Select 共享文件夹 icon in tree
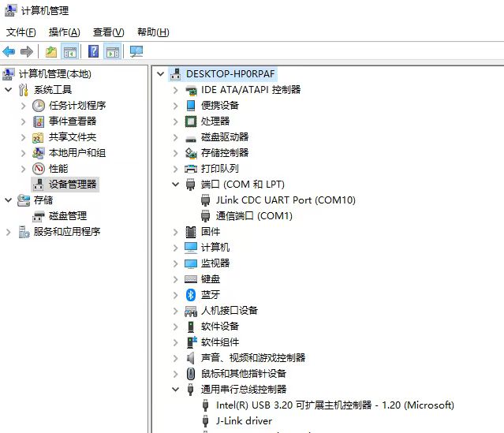This screenshot has height=433, width=504. 39,137
